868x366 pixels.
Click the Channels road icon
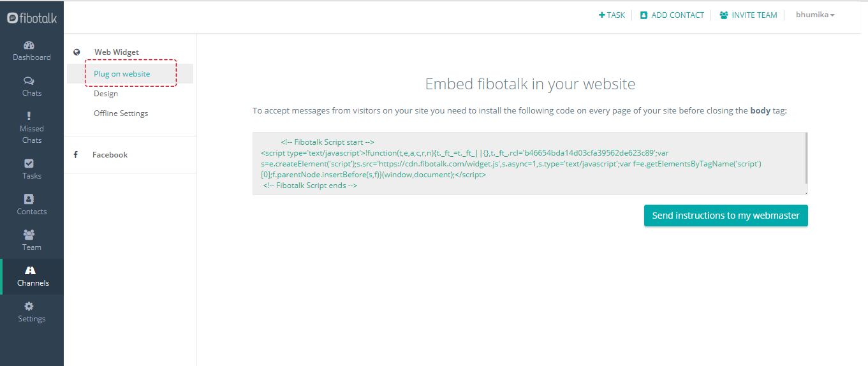[29, 270]
